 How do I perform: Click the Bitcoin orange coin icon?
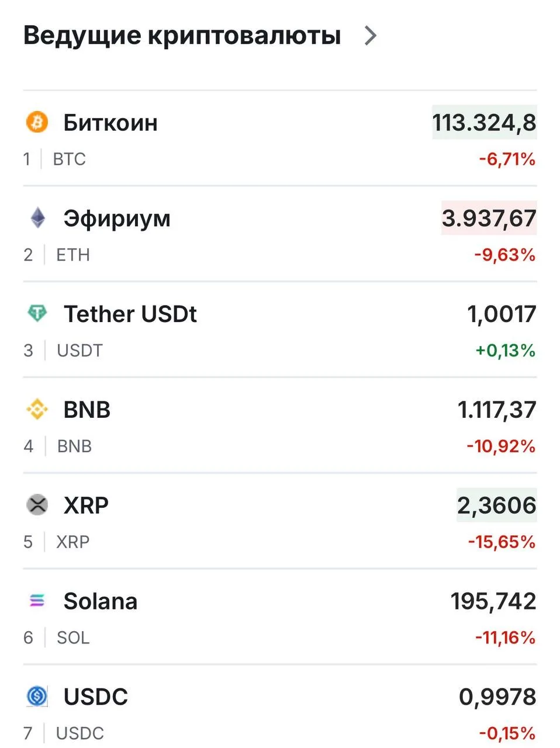tap(37, 123)
